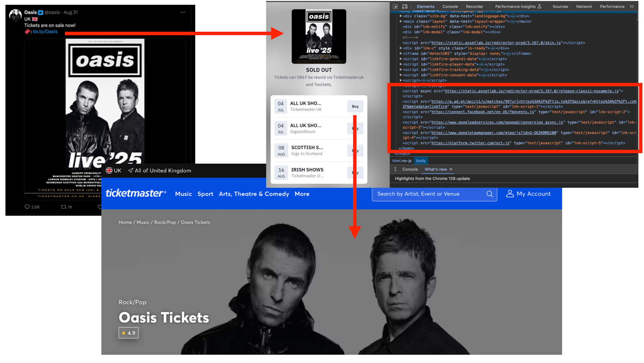Image resolution: width=644 pixels, height=363 pixels.
Task: Expand the linkfire-tracking-data script node
Action: pos(401,70)
